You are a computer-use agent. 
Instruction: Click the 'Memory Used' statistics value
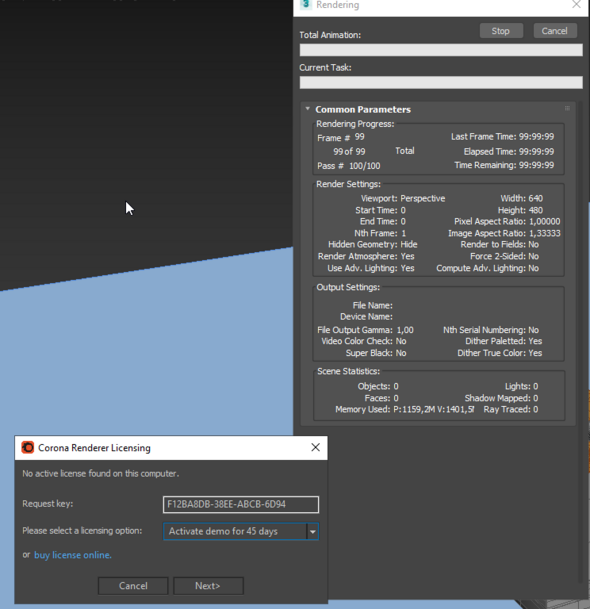click(404, 409)
